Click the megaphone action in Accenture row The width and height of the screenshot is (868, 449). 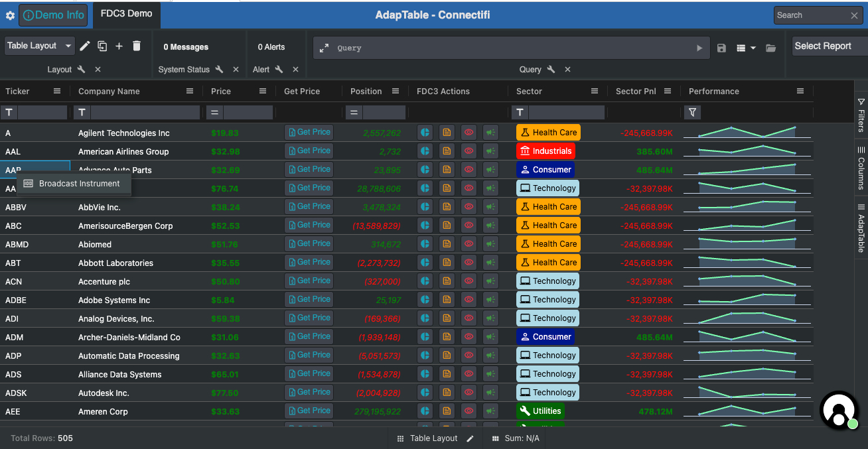pyautogui.click(x=490, y=281)
